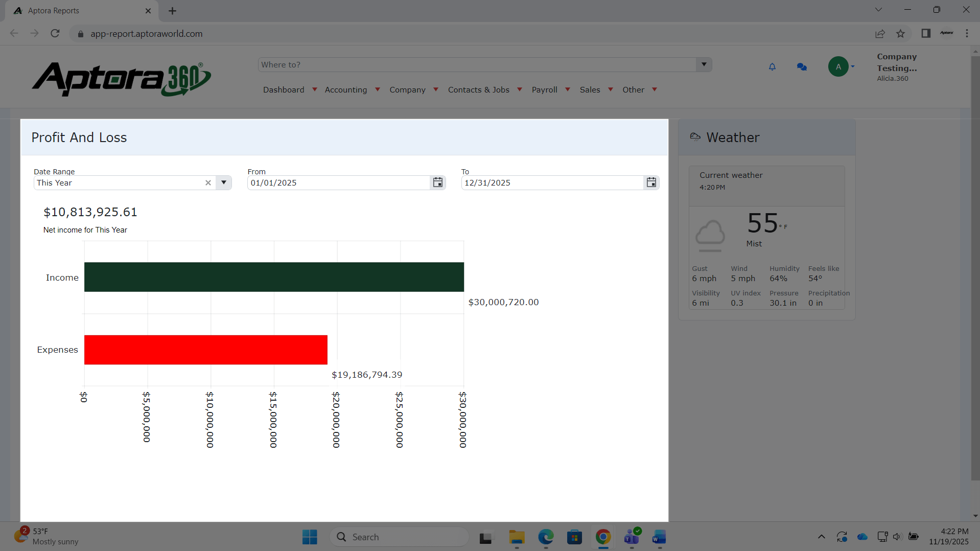
Task: Click the From date input field
Action: pos(338,182)
